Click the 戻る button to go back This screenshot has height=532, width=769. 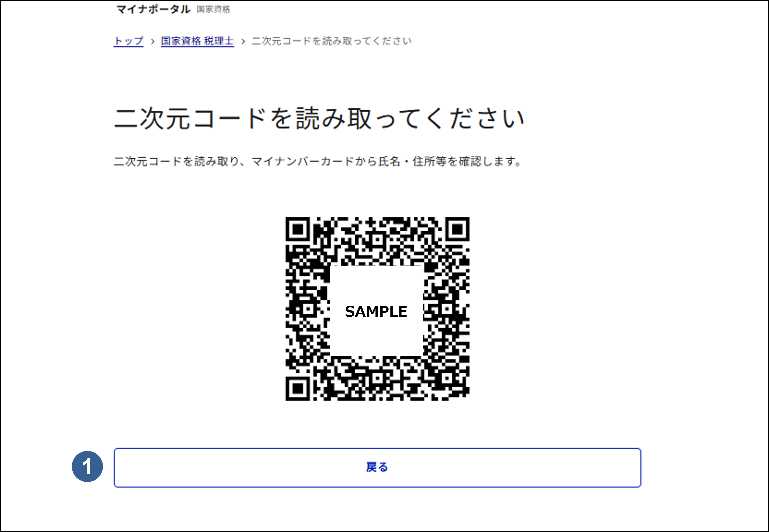377,467
